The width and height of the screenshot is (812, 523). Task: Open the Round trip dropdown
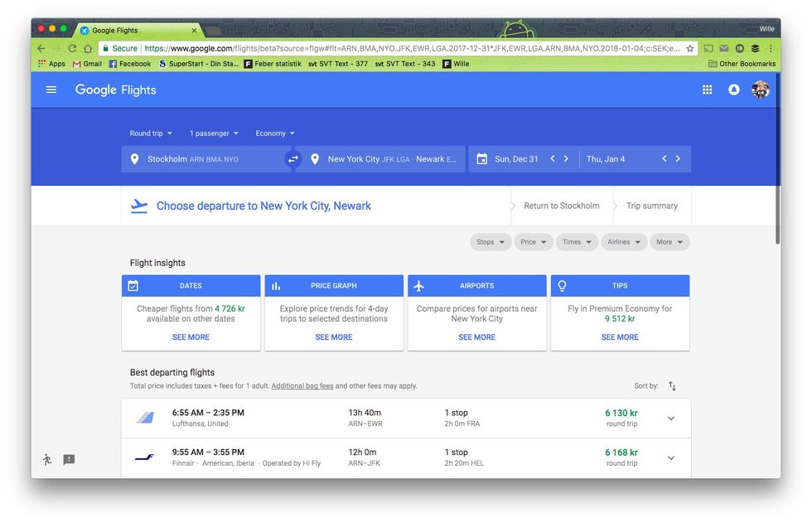[151, 133]
